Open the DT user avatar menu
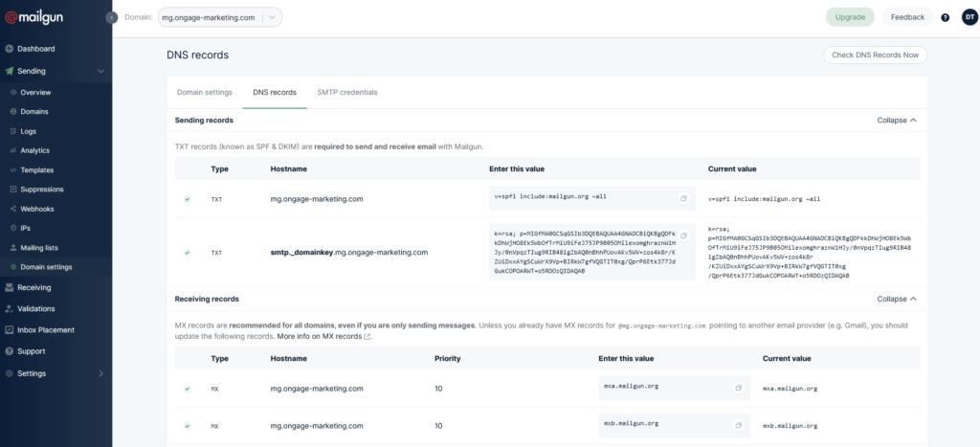The image size is (980, 447). 969,17
